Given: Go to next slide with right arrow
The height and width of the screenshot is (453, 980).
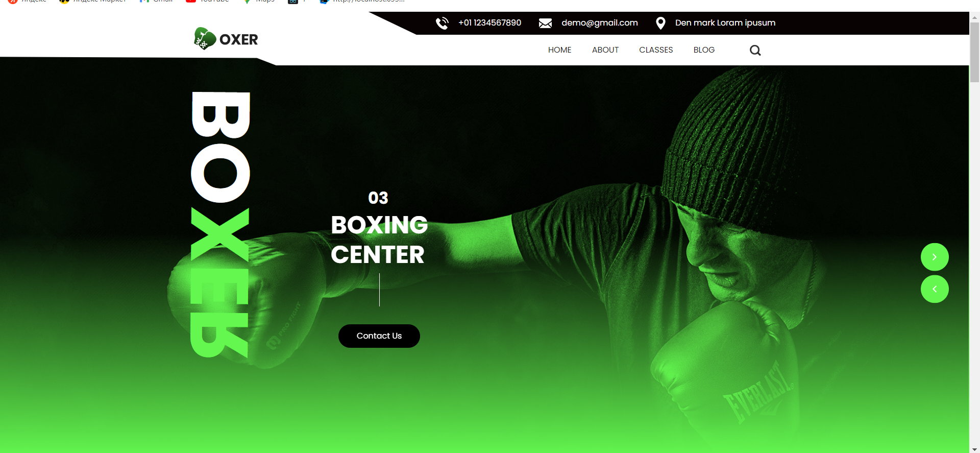Looking at the screenshot, I should (935, 257).
